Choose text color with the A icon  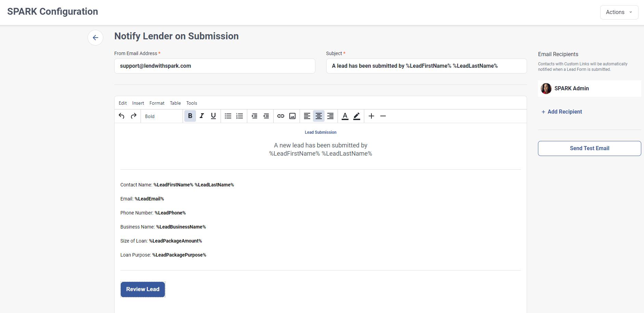click(345, 116)
